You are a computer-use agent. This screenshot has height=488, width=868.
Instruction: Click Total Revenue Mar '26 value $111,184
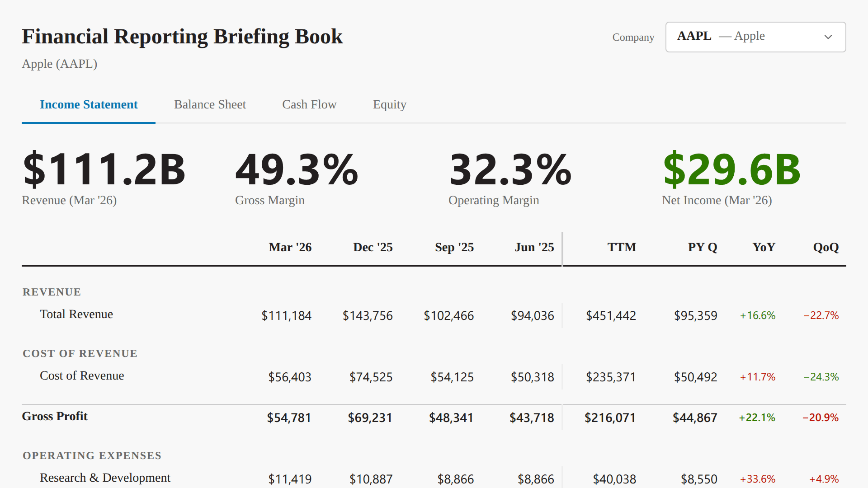(x=286, y=315)
